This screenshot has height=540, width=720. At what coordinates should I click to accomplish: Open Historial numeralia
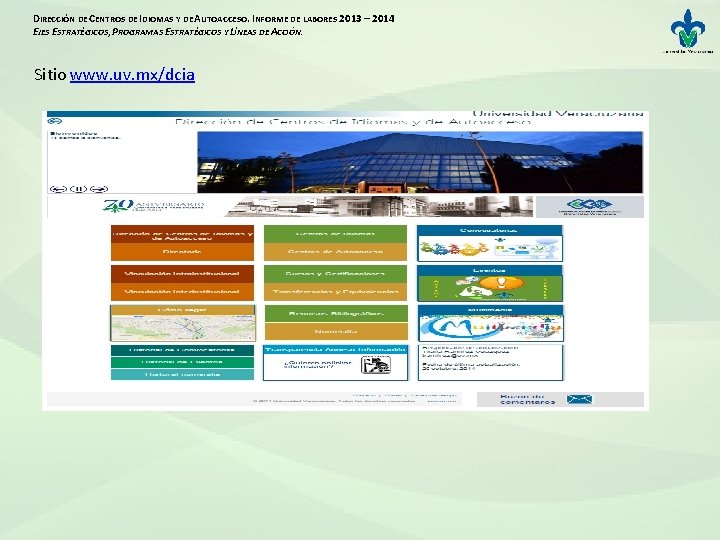pyautogui.click(x=182, y=374)
